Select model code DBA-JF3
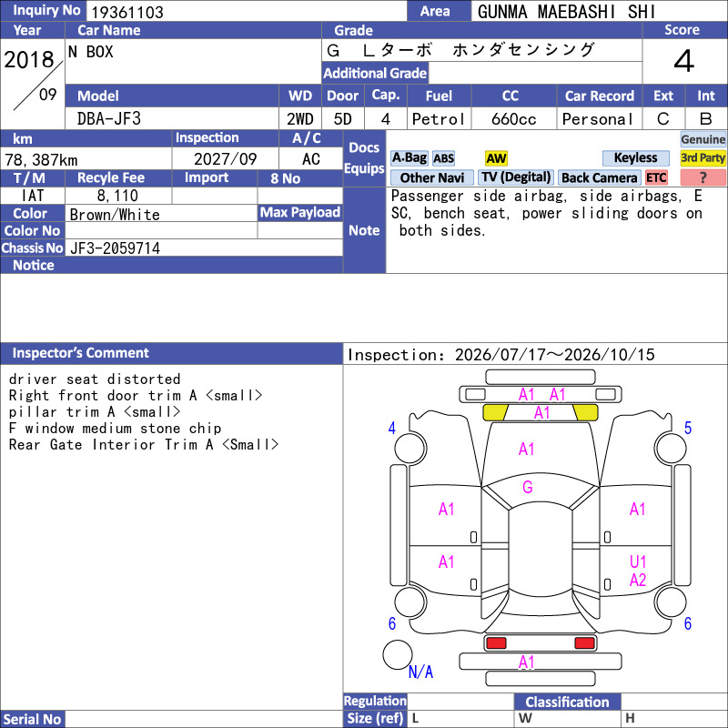The height and width of the screenshot is (728, 728). click(x=108, y=119)
